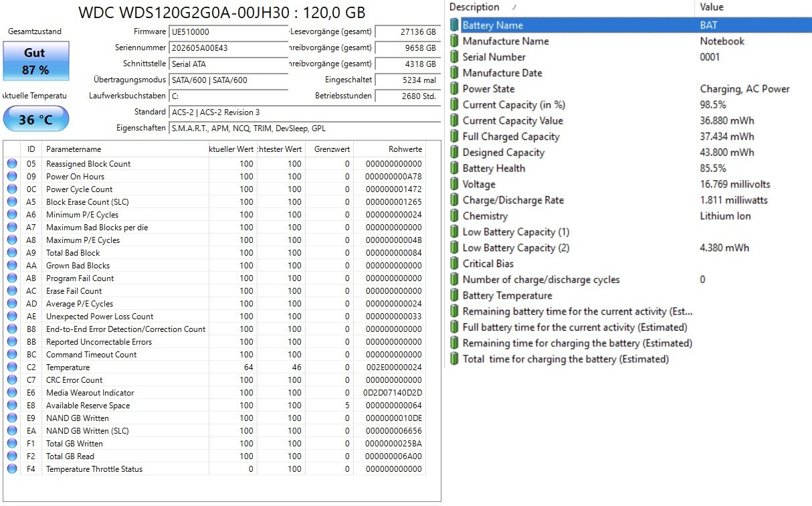Click battery icon beside Battery Temperature

[x=455, y=296]
